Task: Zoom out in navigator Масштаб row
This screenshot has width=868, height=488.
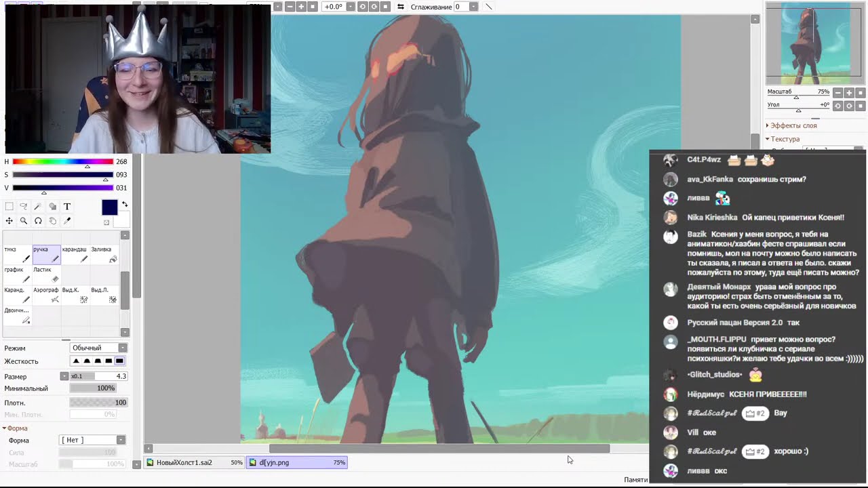Action: [x=837, y=93]
